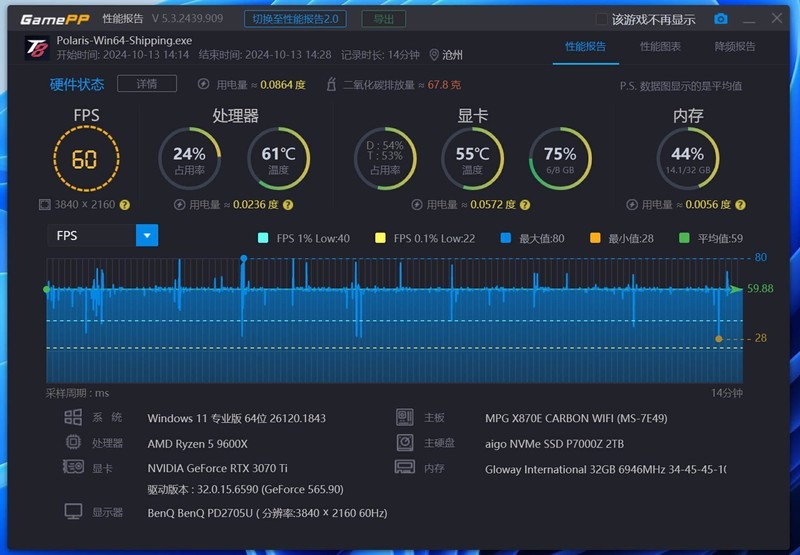This screenshot has width=800, height=555.
Task: Minimize the GamePP window
Action: [749, 20]
